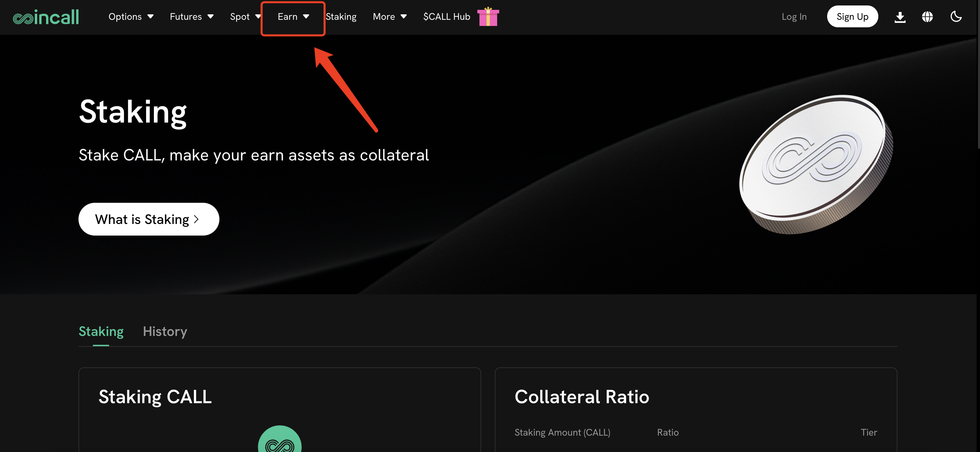This screenshot has width=980, height=452.
Task: Open Staking in the top navigation
Action: 341,17
